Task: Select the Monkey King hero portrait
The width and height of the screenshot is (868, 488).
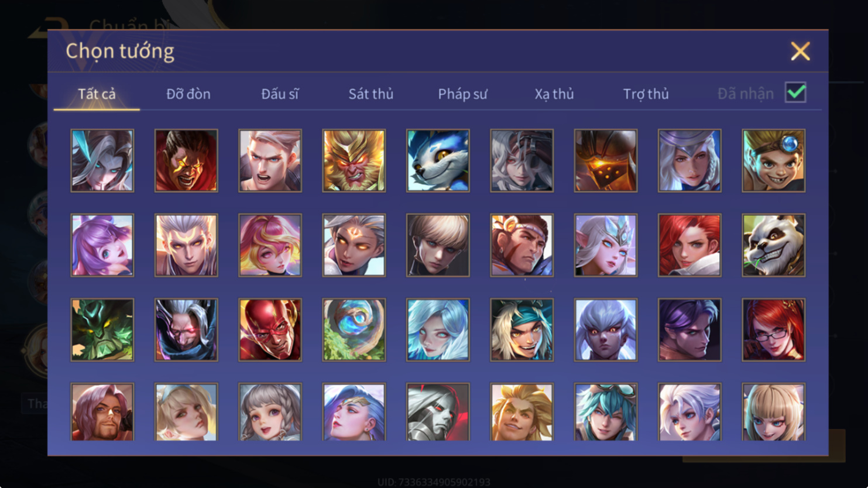Action: click(x=354, y=160)
